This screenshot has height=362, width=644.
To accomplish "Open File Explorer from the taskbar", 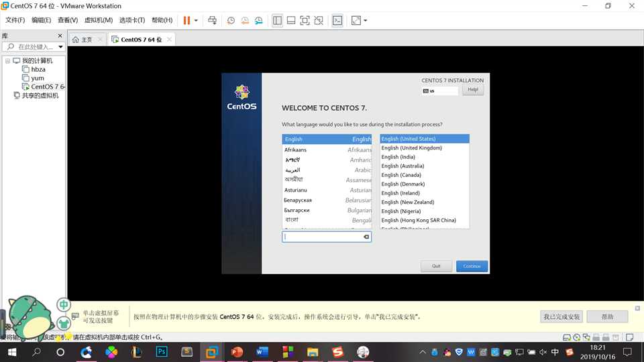I will point(313,352).
